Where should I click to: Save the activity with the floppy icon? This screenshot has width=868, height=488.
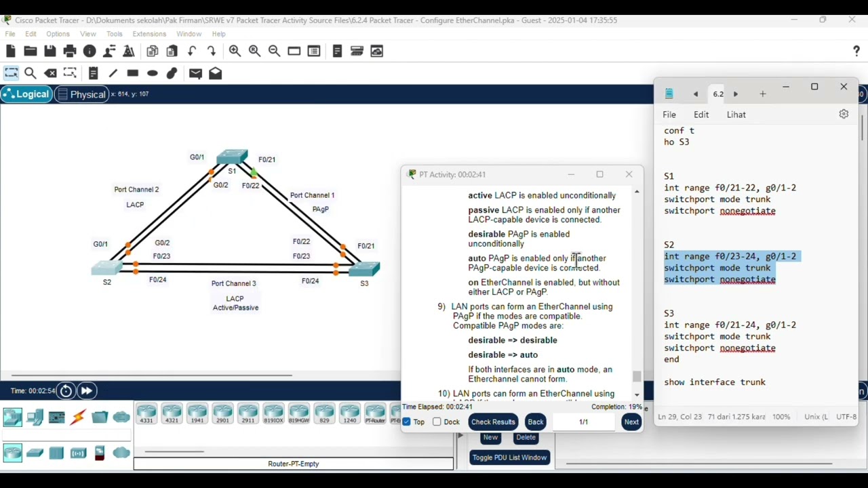click(50, 51)
